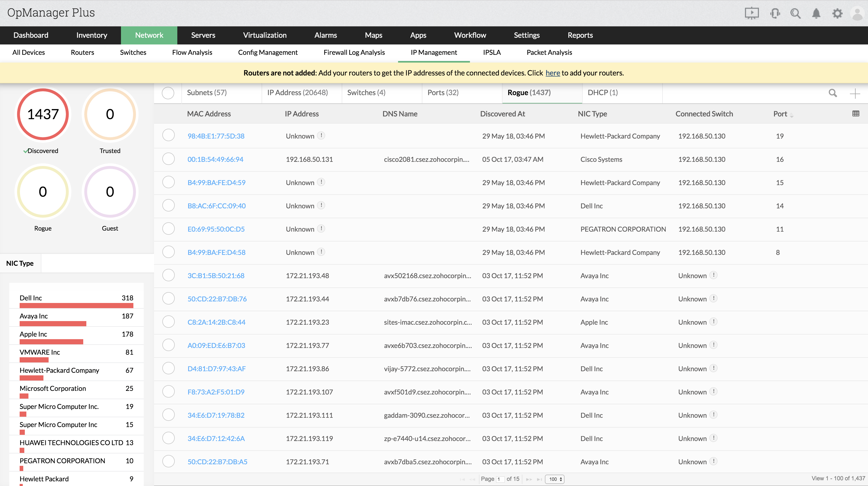Click the Port column sort arrow
Viewport: 868px width, 486px height.
791,116
